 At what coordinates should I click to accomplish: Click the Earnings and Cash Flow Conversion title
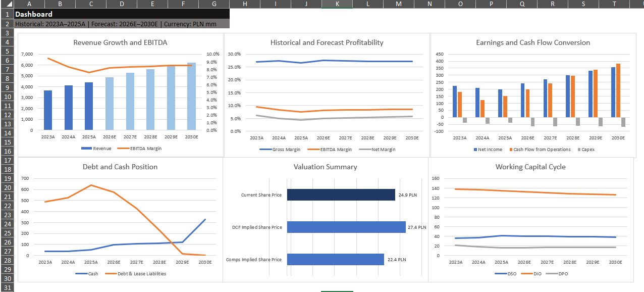[x=533, y=42]
